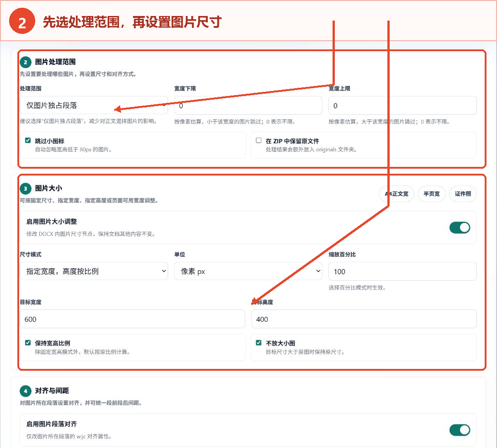Click the 目标高度 field with 400
Viewport: 497px width, 448px height.
(x=364, y=319)
